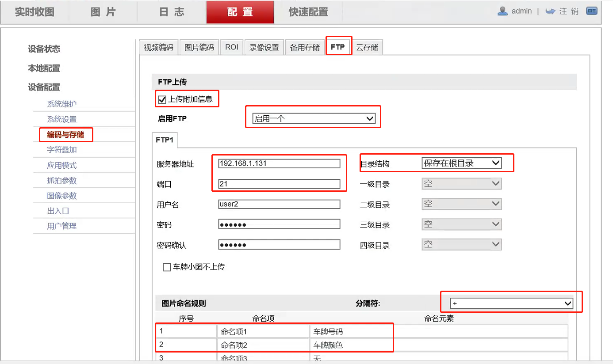Open the 一级目录 dropdown
Image resolution: width=613 pixels, height=364 pixels.
point(461,183)
